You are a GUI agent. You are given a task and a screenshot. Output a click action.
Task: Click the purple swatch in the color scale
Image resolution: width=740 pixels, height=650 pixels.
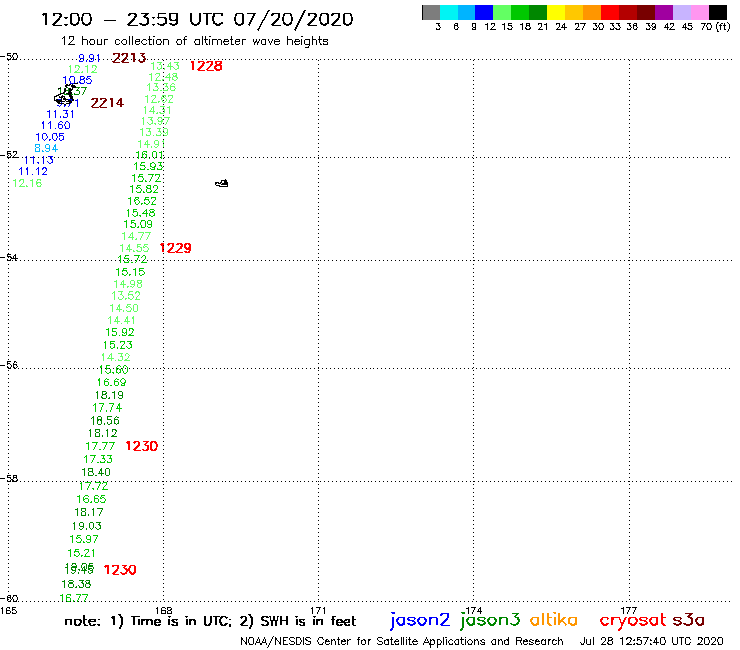click(x=664, y=12)
